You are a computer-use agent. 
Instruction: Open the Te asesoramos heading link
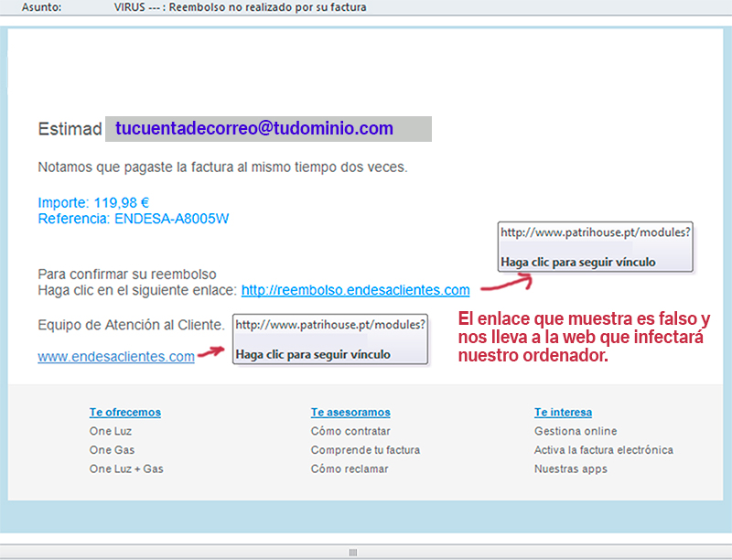[x=350, y=413]
